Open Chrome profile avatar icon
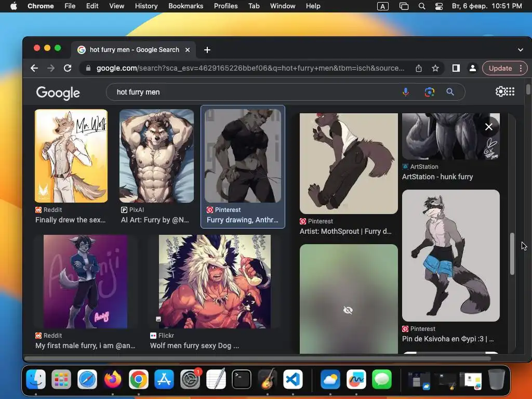Viewport: 532px width, 399px height. pyautogui.click(x=472, y=68)
